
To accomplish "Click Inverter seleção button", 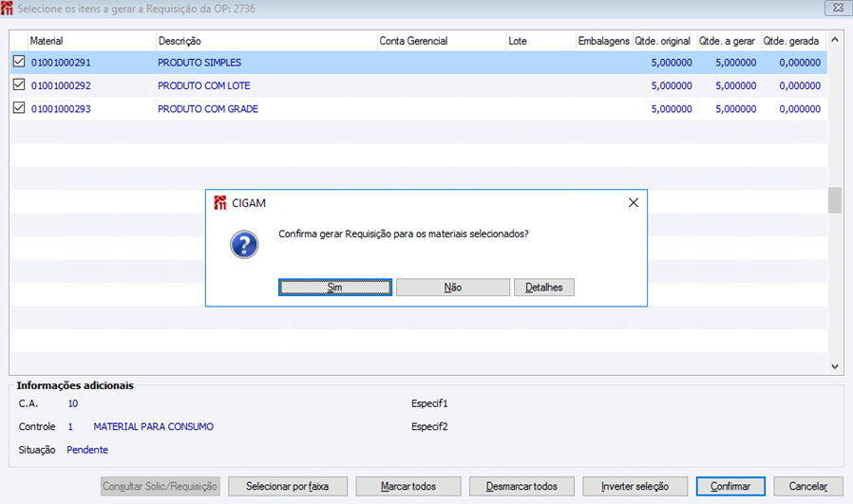I will pyautogui.click(x=635, y=486).
